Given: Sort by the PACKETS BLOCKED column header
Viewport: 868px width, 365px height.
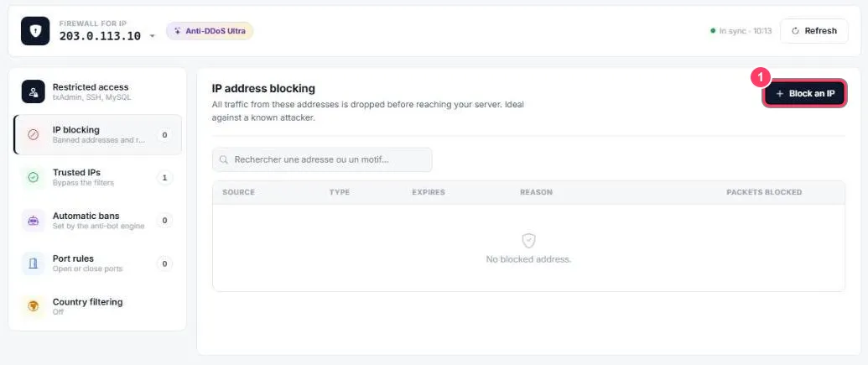Looking at the screenshot, I should tap(764, 192).
